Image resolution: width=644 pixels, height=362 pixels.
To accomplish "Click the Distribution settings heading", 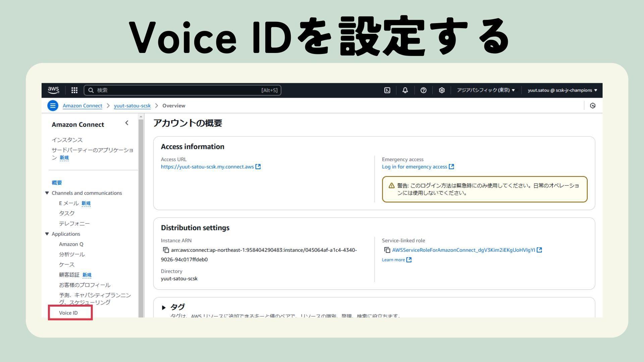I will (x=195, y=228).
